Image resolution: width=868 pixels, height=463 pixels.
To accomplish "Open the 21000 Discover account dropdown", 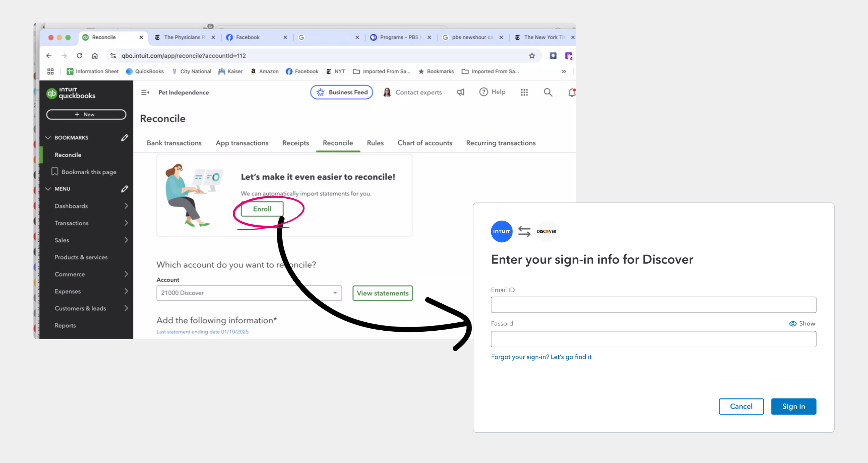I will 249,293.
